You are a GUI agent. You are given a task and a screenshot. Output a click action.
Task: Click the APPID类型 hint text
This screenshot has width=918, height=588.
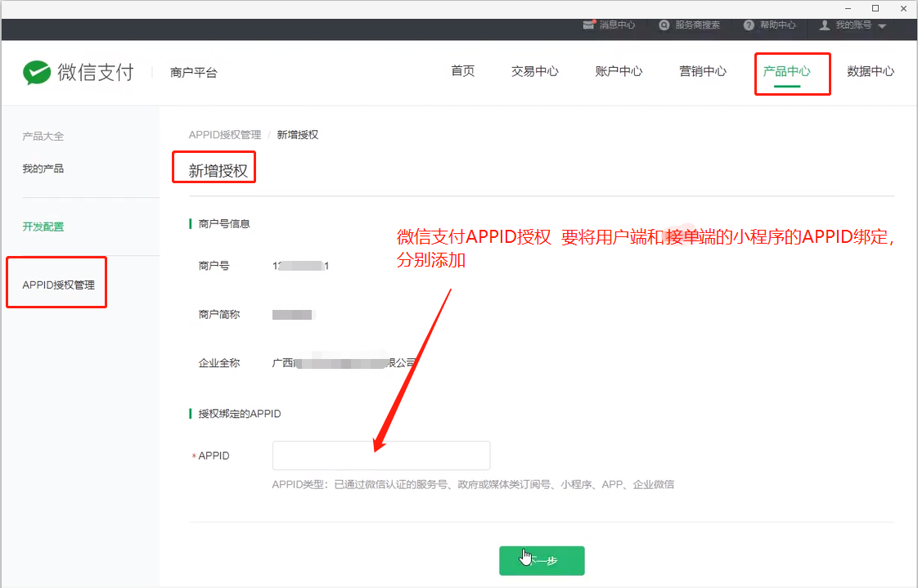coord(473,484)
